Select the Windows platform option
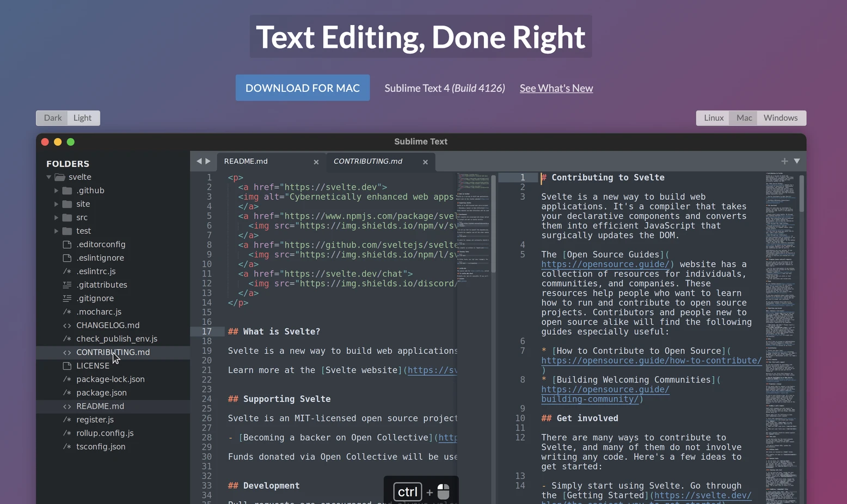The height and width of the screenshot is (504, 847). click(x=781, y=118)
